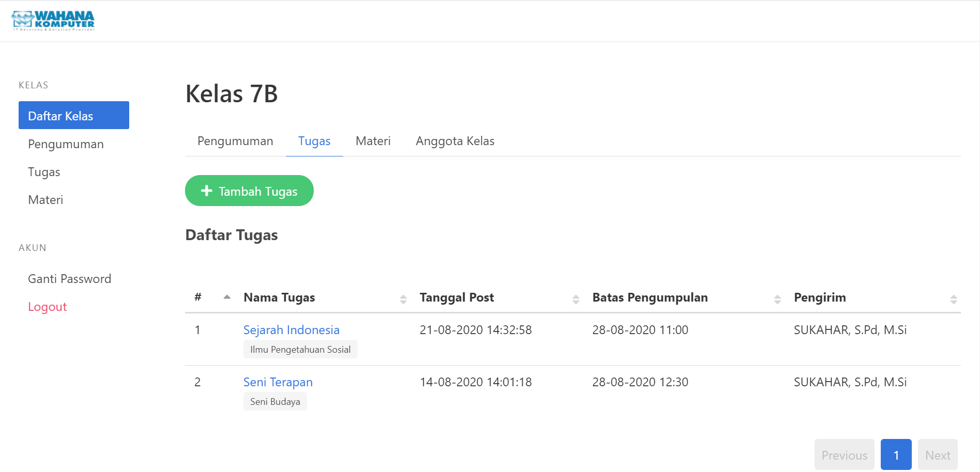This screenshot has height=472, width=980.
Task: Open Pengumuman from the sidebar
Action: tap(66, 144)
